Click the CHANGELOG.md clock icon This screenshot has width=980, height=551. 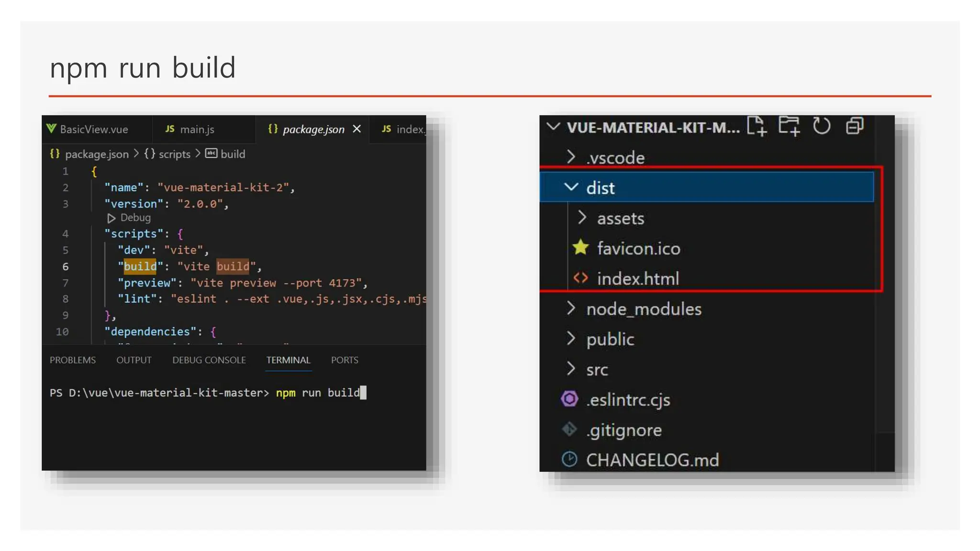pos(569,459)
